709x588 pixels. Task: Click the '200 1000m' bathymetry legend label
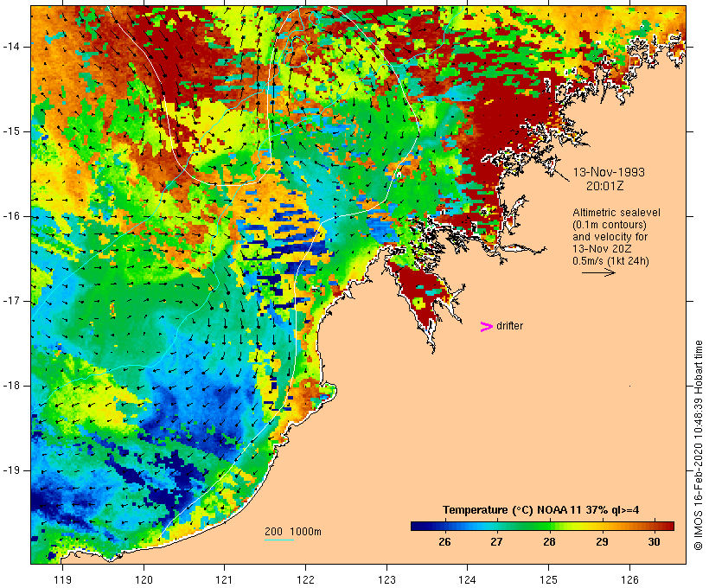tap(293, 532)
